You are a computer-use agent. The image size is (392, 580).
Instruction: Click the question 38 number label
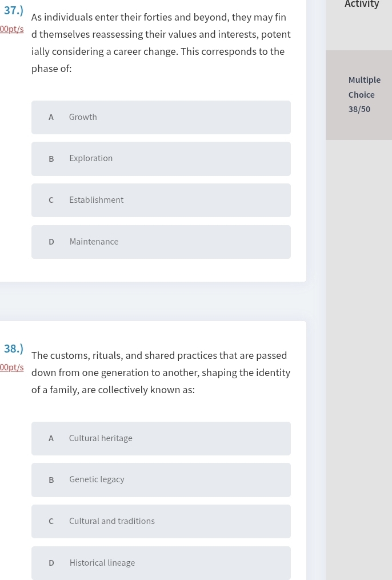tap(14, 349)
